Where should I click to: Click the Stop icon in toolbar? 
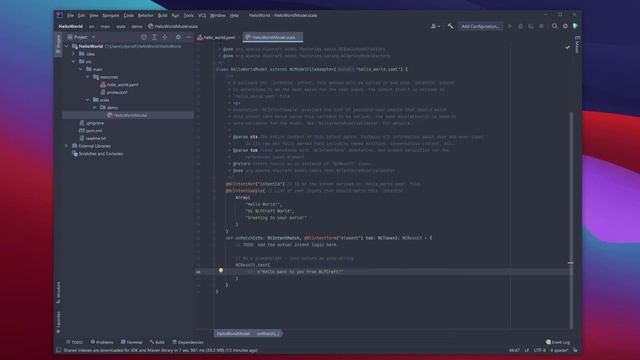pyautogui.click(x=541, y=26)
